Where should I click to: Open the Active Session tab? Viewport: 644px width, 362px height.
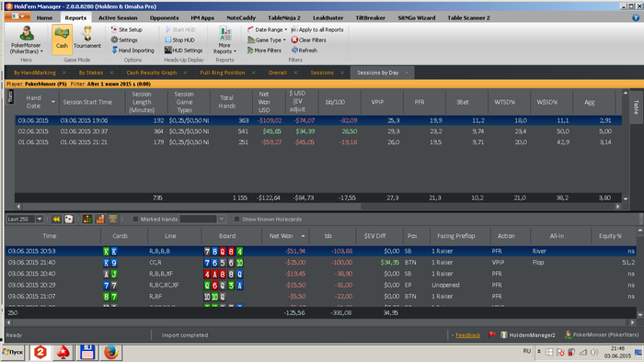[118, 17]
